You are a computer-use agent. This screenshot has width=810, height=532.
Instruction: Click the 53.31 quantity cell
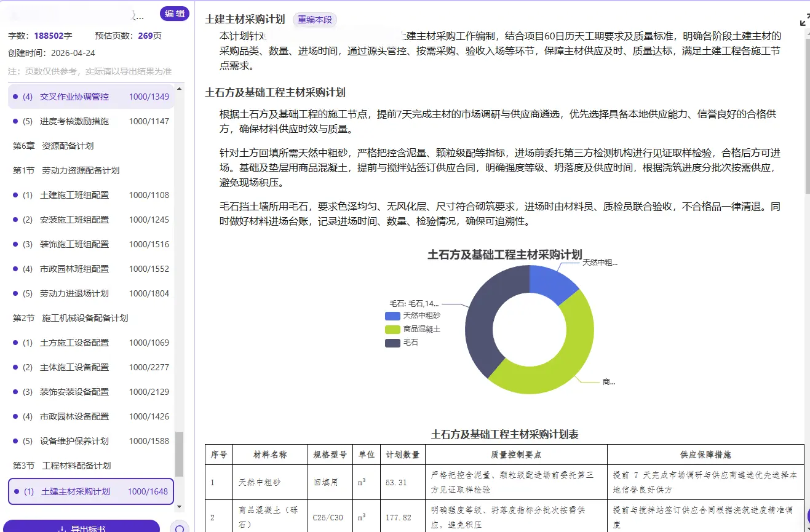403,483
